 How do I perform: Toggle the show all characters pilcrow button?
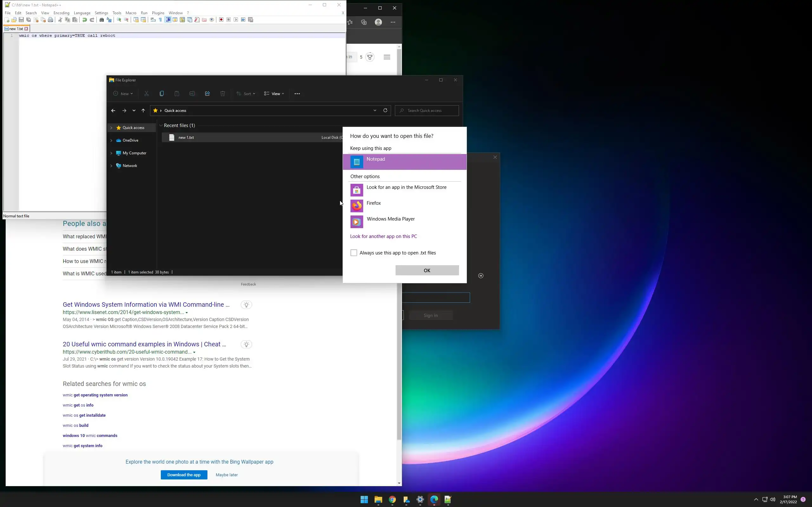pos(160,20)
